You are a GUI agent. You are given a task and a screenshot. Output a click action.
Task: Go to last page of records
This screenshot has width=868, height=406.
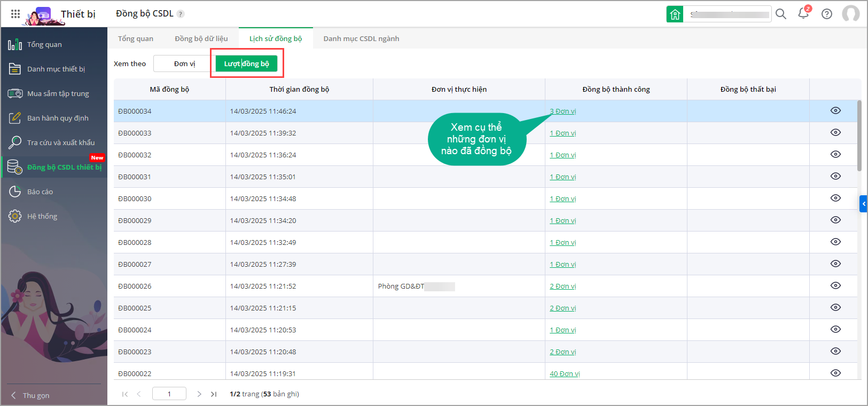(214, 394)
